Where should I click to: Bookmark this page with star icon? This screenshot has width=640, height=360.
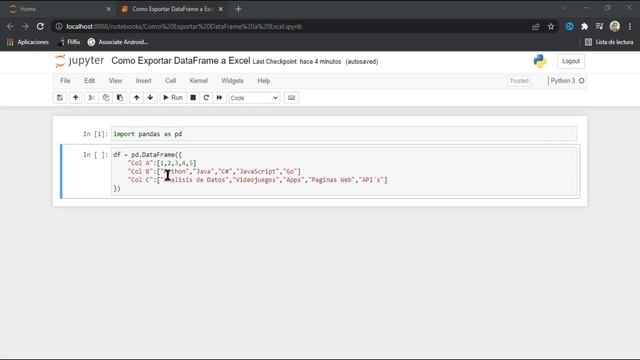pyautogui.click(x=551, y=27)
